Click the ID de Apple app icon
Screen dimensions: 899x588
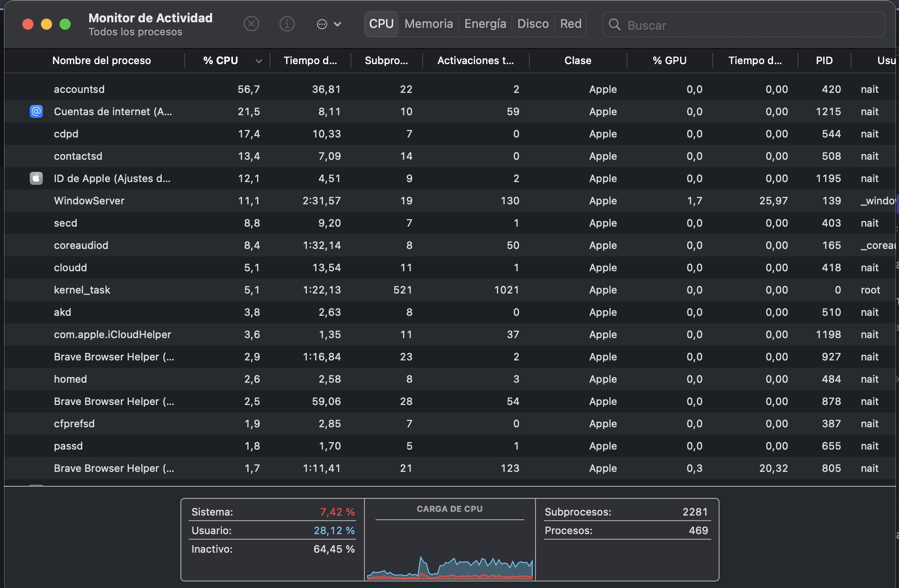point(36,178)
